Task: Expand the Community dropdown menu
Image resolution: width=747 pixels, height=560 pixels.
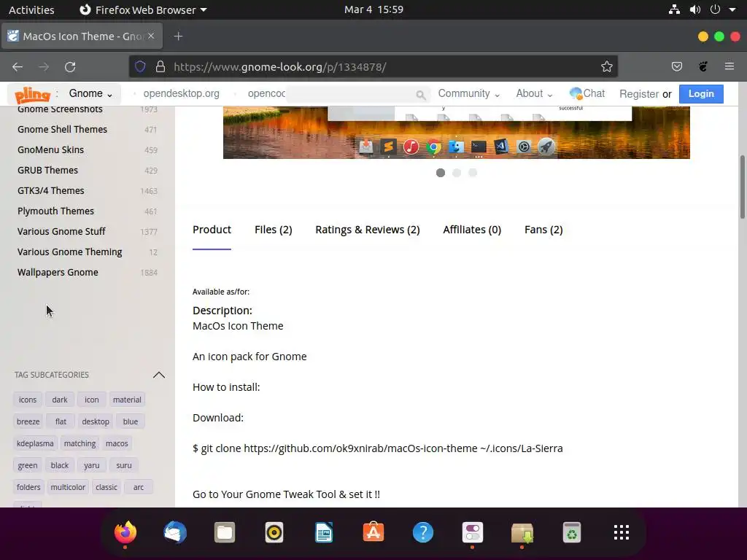Action: (x=469, y=93)
